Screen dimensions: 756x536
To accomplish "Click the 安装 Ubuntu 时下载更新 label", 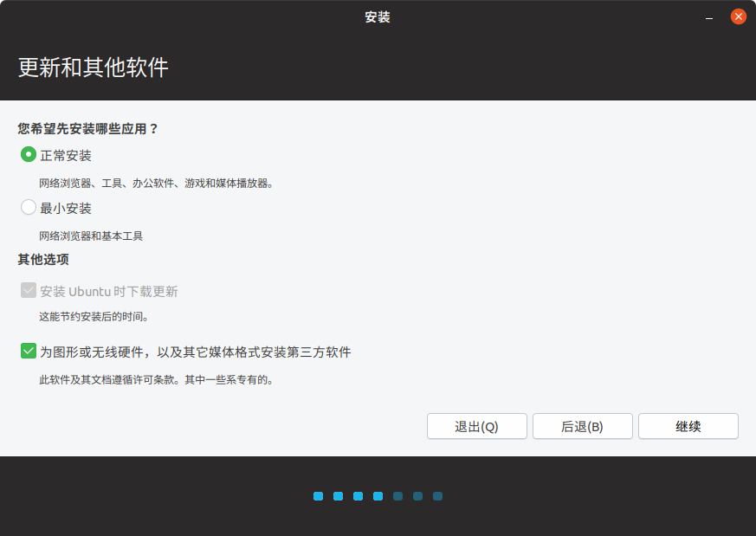I will tap(109, 291).
